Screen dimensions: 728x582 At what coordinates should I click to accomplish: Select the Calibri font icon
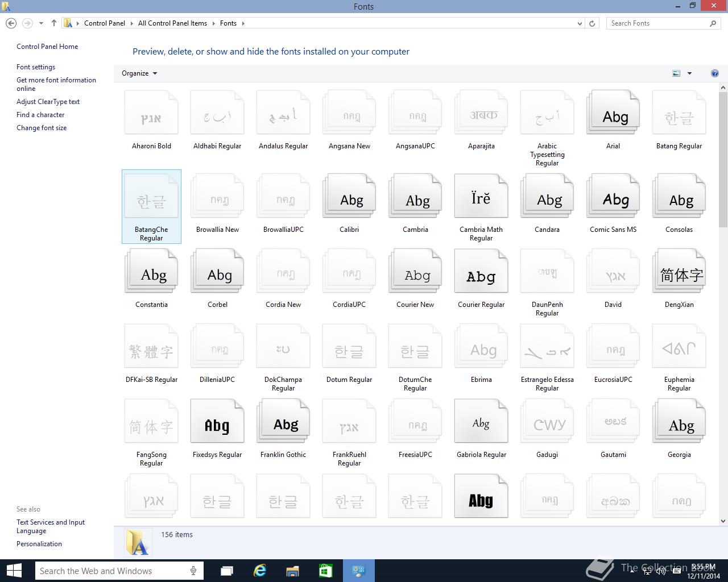[x=349, y=196]
